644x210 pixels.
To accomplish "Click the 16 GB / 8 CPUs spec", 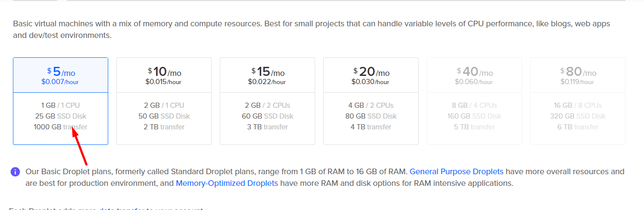I will 578,105.
